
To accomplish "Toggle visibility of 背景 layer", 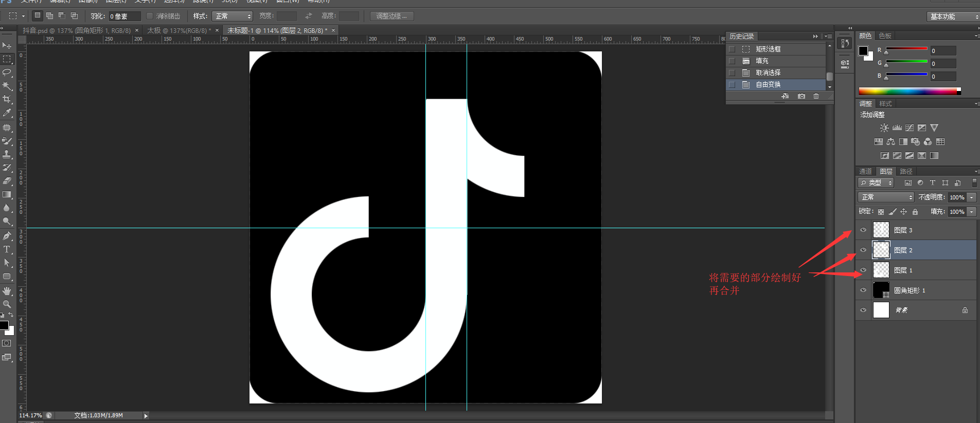I will click(x=863, y=310).
